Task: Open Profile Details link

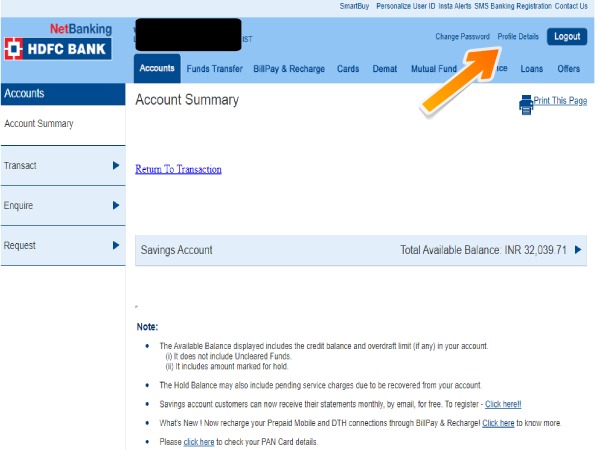Action: [518, 37]
